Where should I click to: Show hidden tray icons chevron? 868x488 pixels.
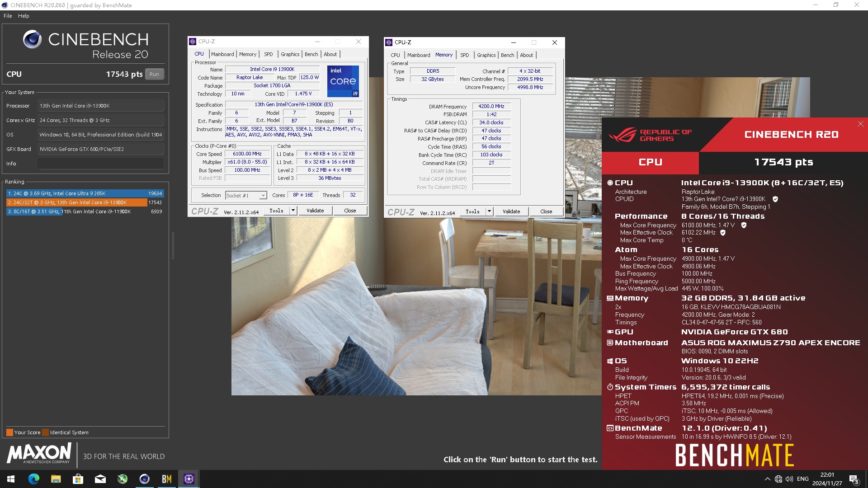[767, 479]
